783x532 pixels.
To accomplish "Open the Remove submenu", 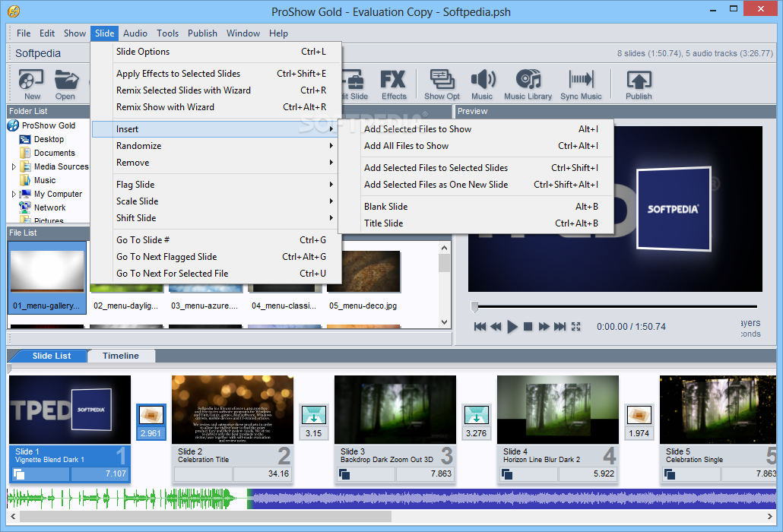I will [x=216, y=163].
